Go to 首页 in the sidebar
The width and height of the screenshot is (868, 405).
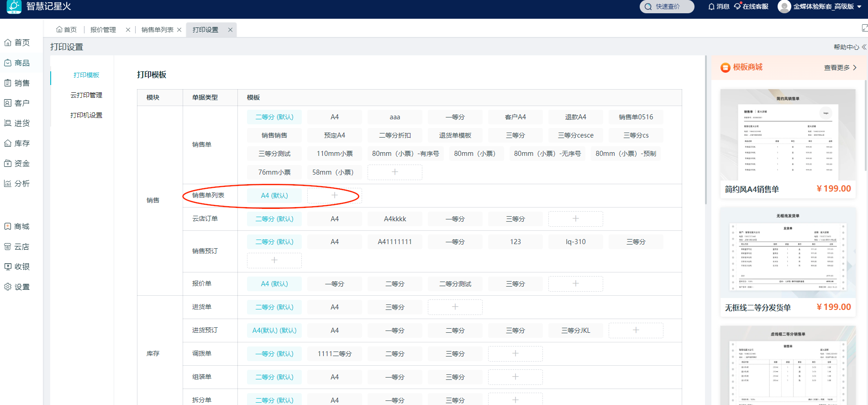pos(17,43)
